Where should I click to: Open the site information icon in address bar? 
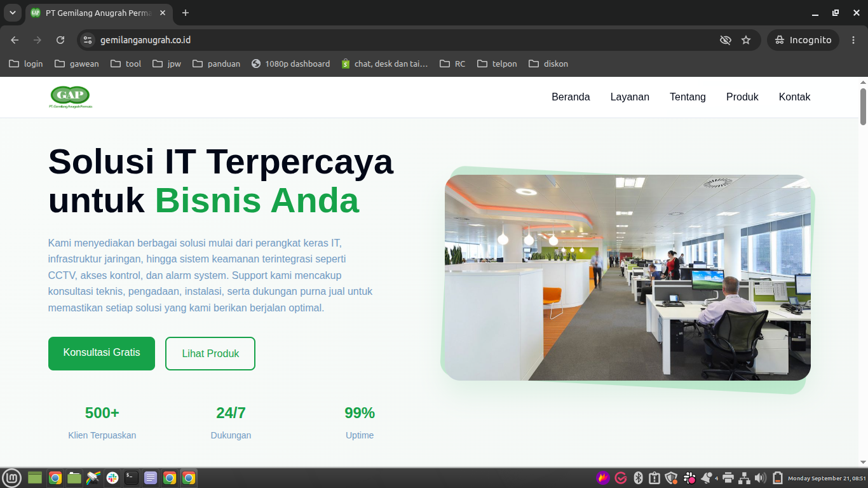tap(88, 40)
